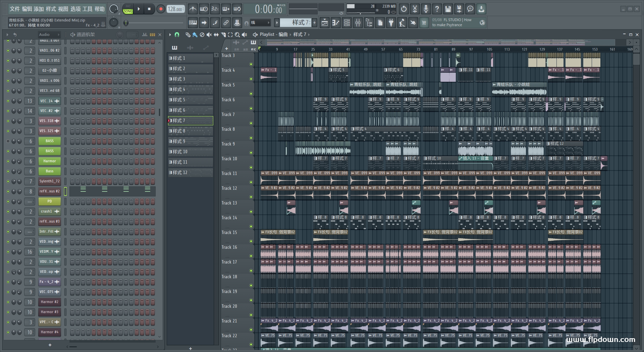The width and height of the screenshot is (644, 352).
Task: Open the 编辑 menu
Action: point(27,9)
